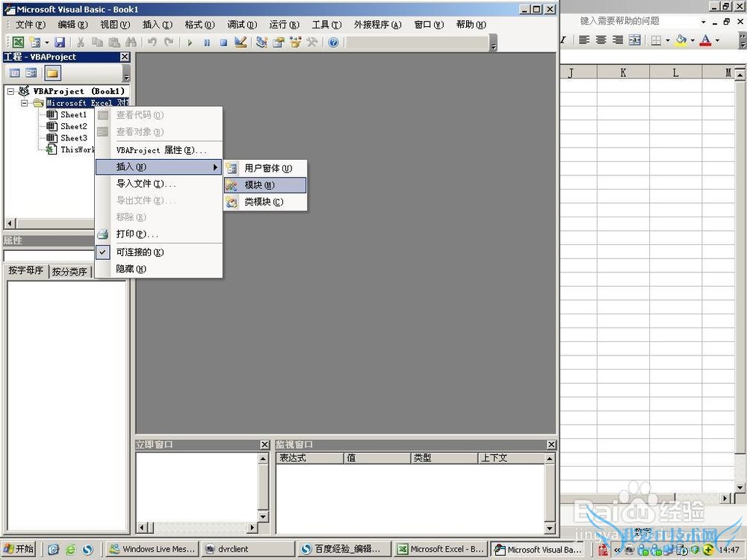Click the View Code icon in project panel
747x560 pixels.
14,73
